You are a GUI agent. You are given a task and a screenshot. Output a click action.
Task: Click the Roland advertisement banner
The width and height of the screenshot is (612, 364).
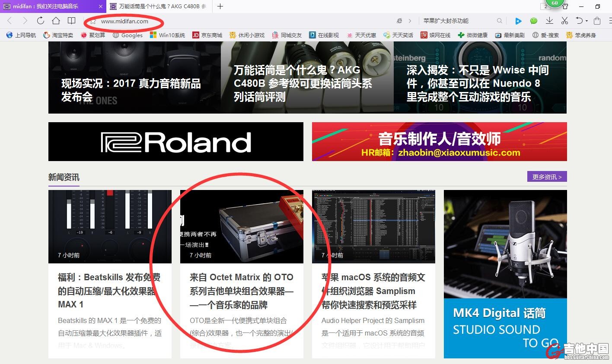[x=176, y=142]
